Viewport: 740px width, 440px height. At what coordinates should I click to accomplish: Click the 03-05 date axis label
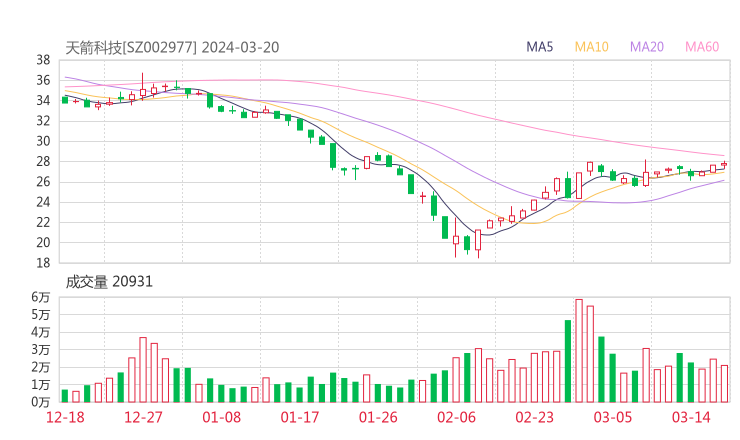613,417
